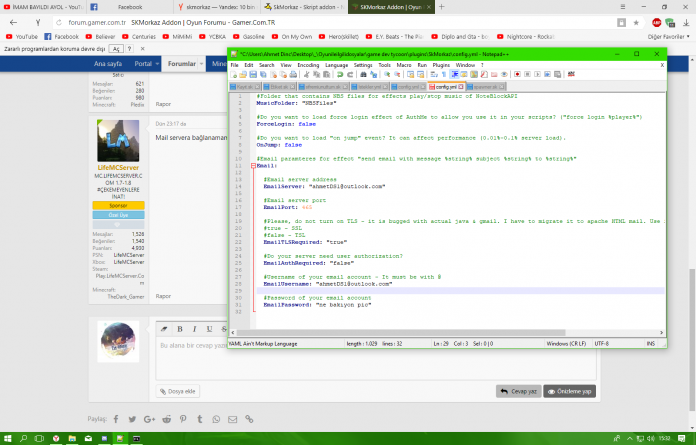696x445 pixels.
Task: Click the Redo arrow icon
Action: coord(350,75)
